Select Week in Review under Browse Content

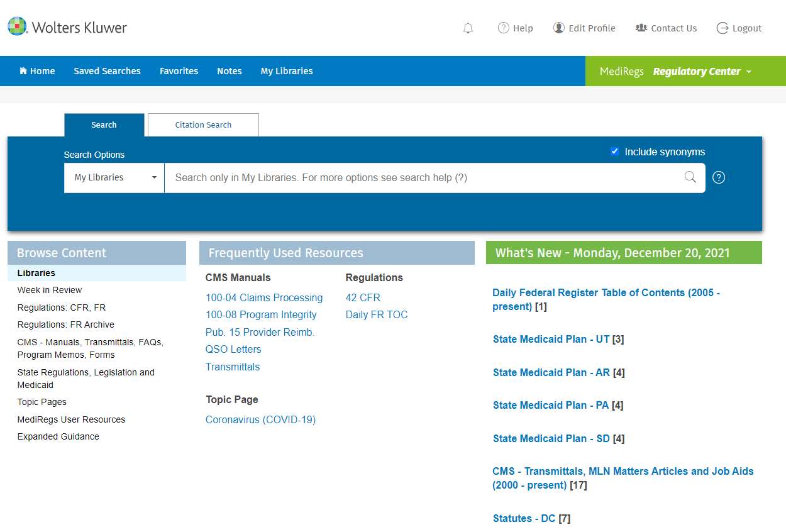(x=50, y=290)
